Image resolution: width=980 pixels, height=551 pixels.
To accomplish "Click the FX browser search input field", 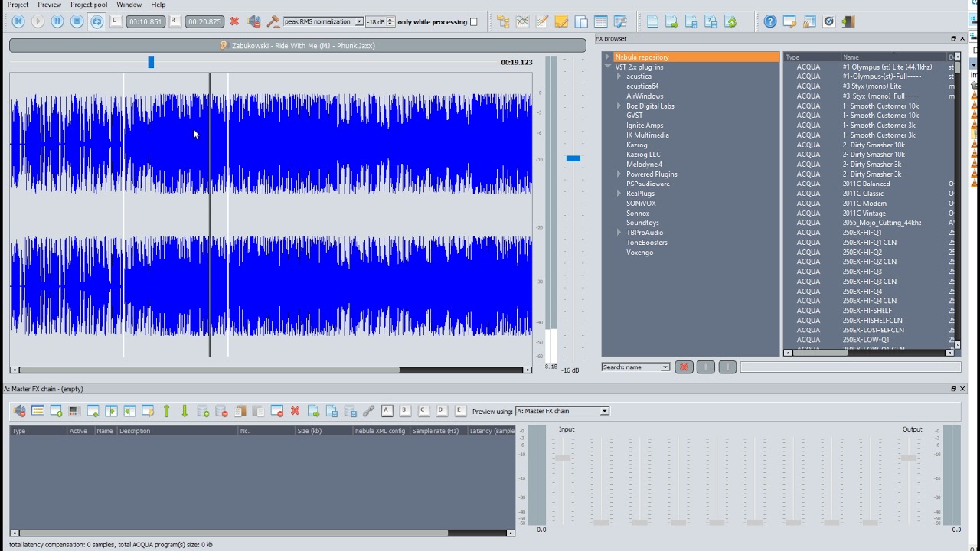I will pos(849,367).
